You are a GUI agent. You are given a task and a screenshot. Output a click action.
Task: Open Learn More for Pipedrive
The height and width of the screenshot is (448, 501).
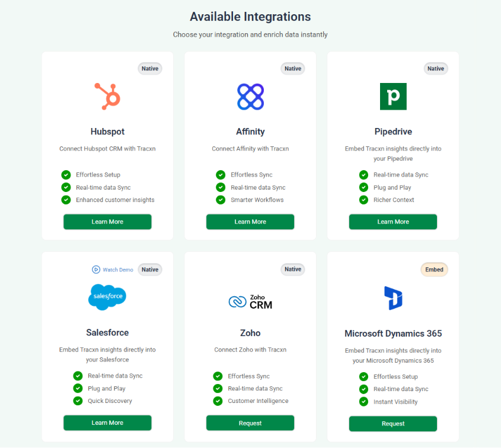[x=393, y=222]
